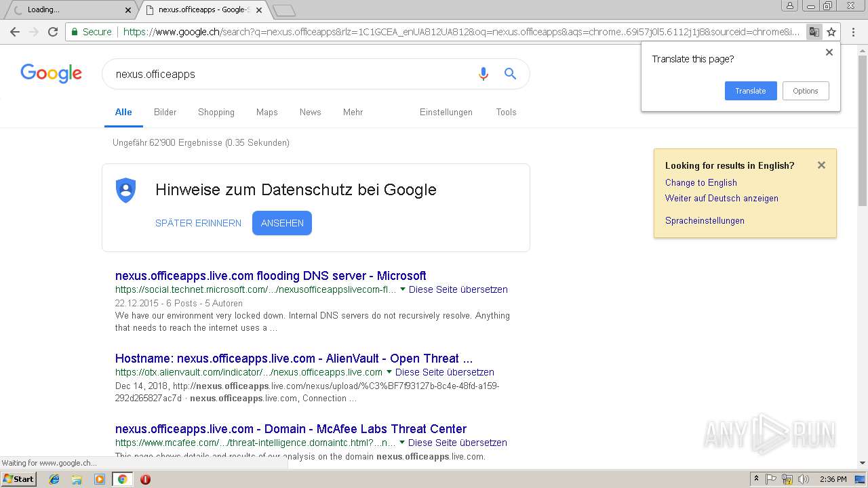
Task: Launch Internet Explorer from taskbar
Action: 54,479
